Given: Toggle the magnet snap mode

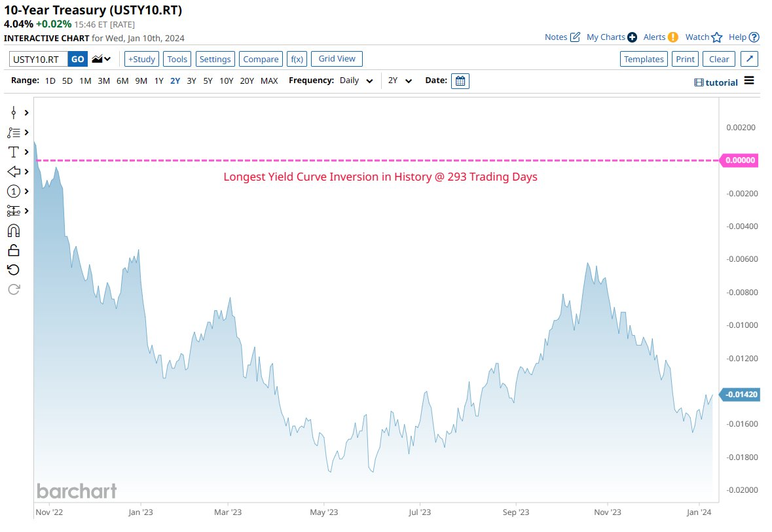Looking at the screenshot, I should [13, 230].
